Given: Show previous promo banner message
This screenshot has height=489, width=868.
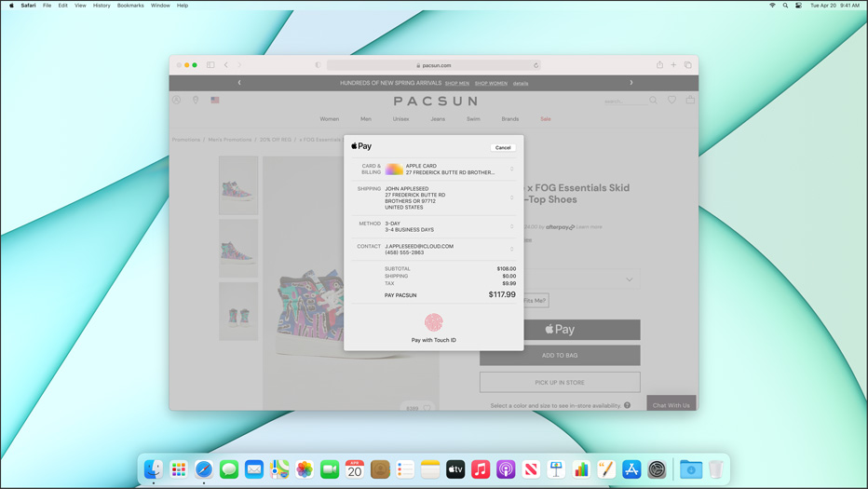Looking at the screenshot, I should tap(239, 83).
